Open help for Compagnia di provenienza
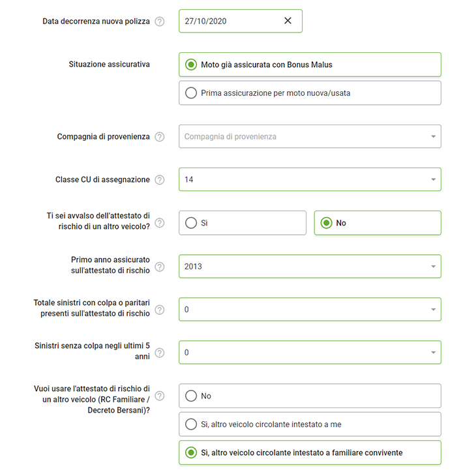The width and height of the screenshot is (476, 474). click(x=160, y=137)
